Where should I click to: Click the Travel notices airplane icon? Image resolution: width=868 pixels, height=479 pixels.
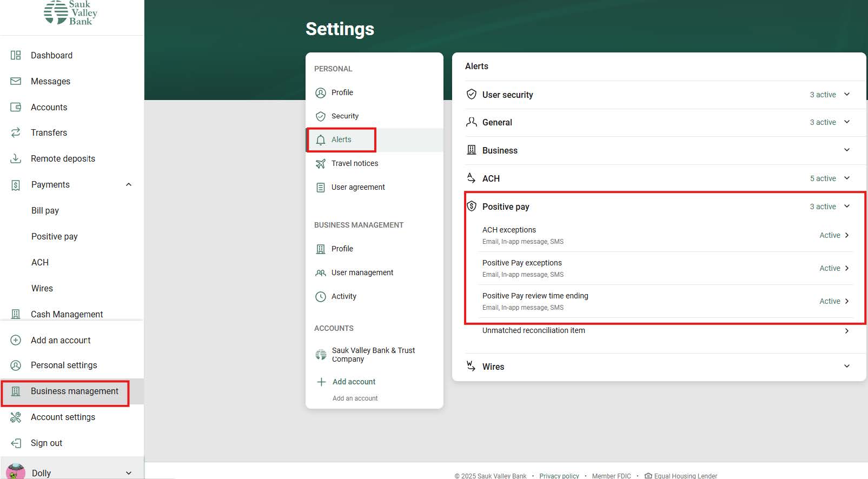321,163
